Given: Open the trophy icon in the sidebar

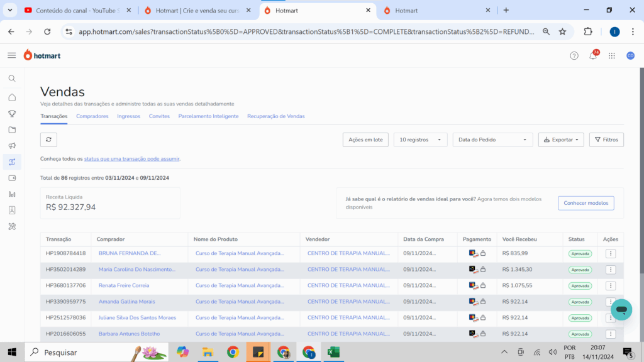Looking at the screenshot, I should [12, 114].
